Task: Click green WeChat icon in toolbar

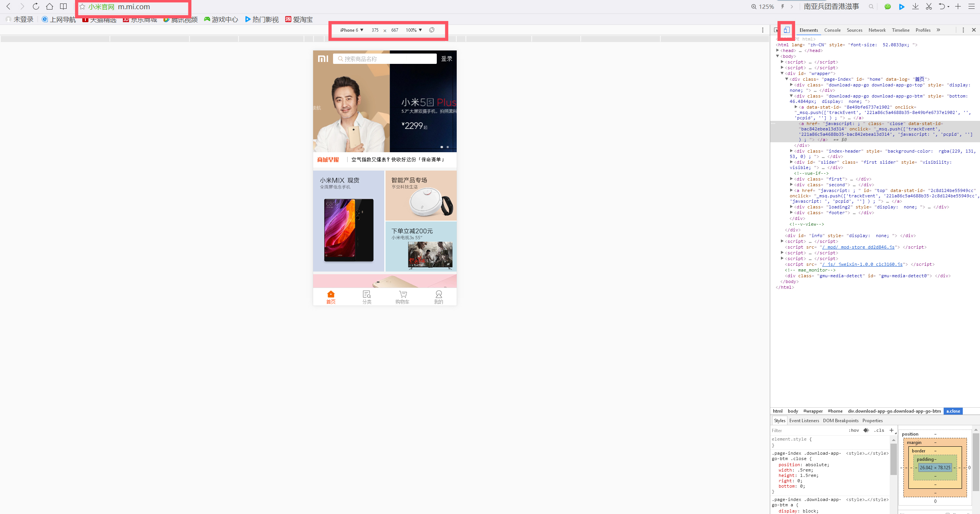Action: (x=888, y=7)
